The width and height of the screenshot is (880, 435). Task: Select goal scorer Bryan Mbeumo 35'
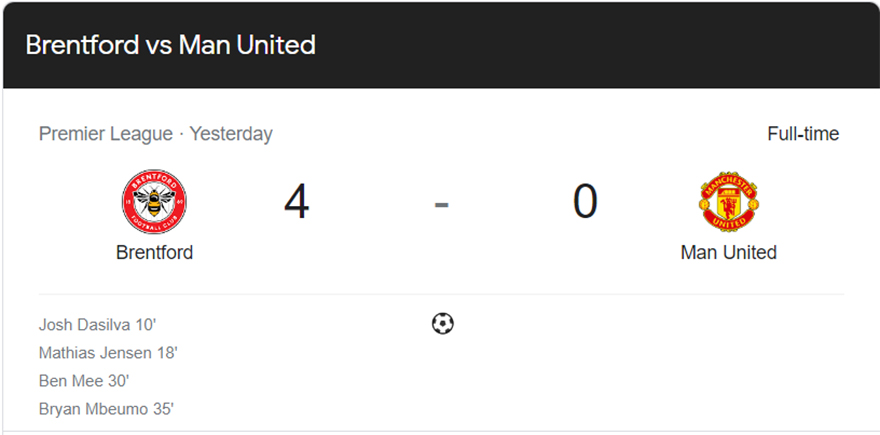pyautogui.click(x=107, y=409)
